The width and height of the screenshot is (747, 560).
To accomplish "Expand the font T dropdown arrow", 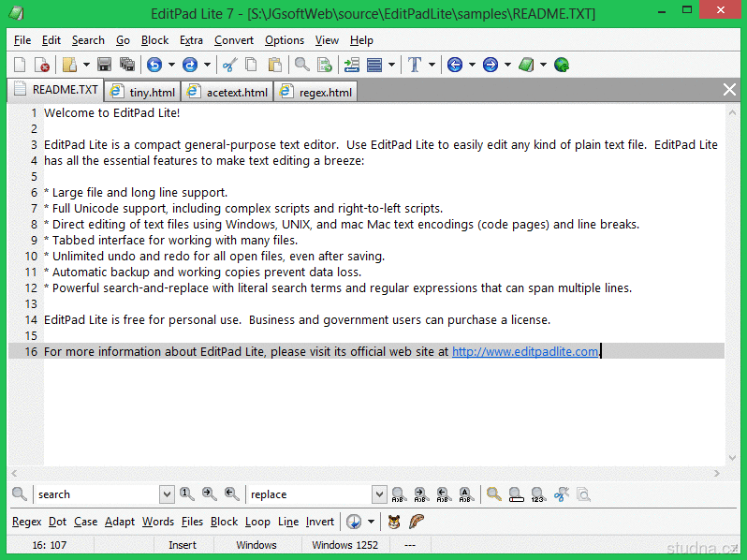I will point(432,65).
